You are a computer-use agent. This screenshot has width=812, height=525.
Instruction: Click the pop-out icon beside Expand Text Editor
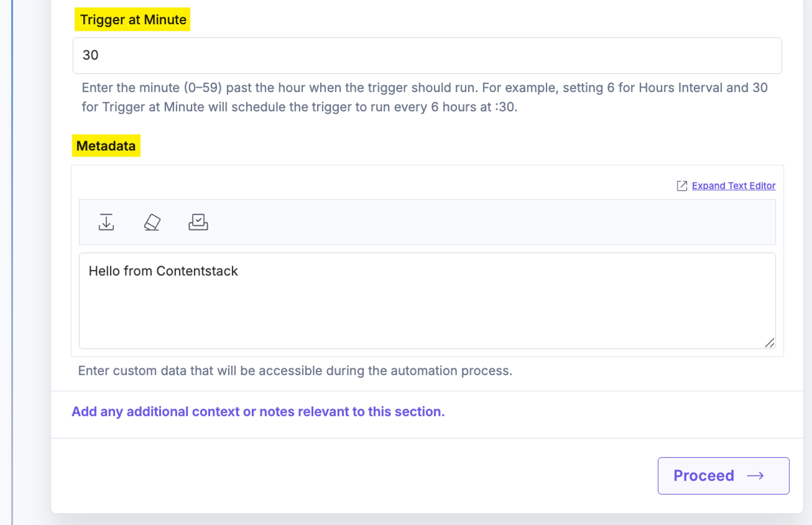682,186
